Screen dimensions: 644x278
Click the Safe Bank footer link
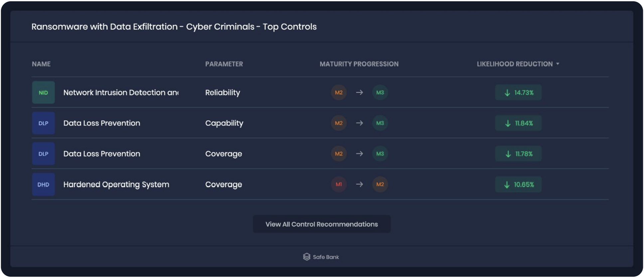coord(321,257)
